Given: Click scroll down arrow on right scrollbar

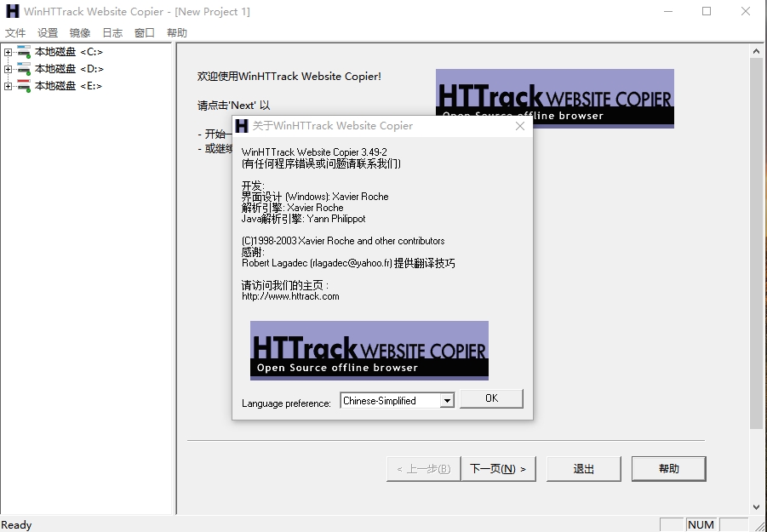Looking at the screenshot, I should (756, 507).
